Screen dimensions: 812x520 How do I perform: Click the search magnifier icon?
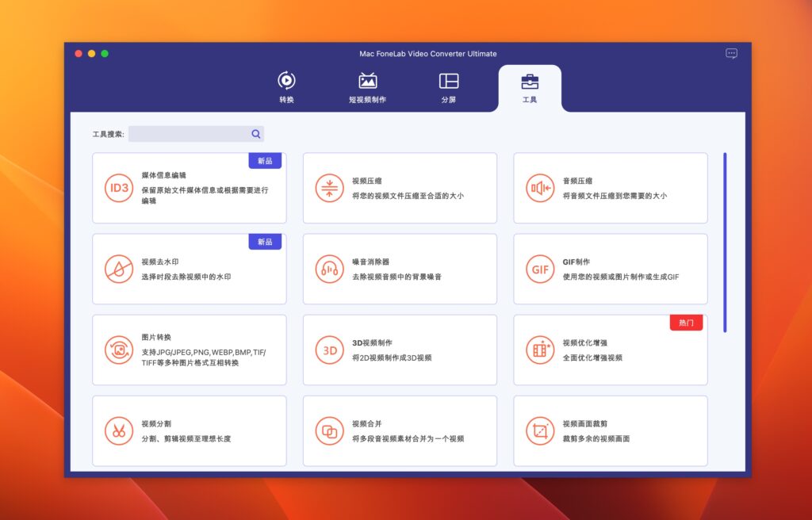255,133
